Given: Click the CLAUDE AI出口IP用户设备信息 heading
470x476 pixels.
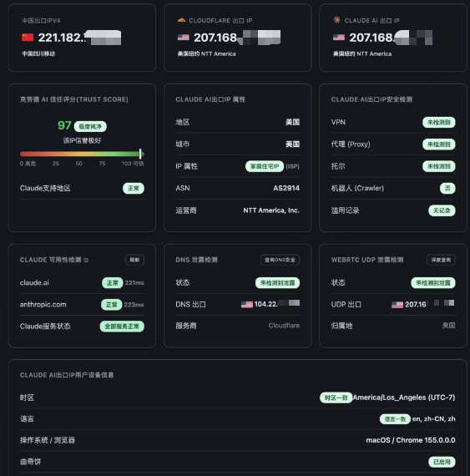Looking at the screenshot, I should tap(67, 375).
